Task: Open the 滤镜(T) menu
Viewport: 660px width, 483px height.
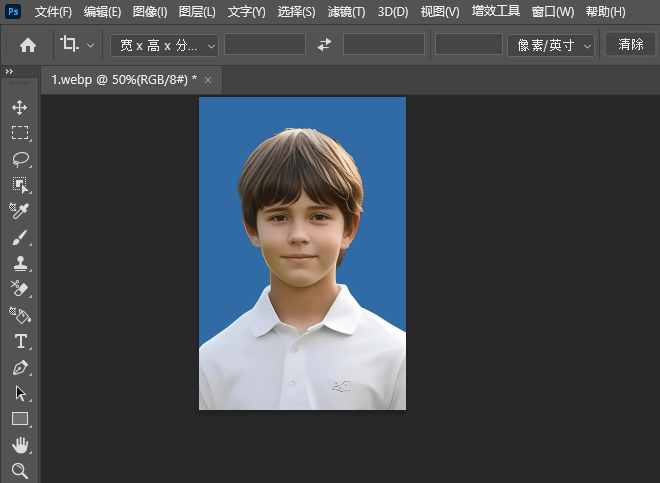Action: (x=346, y=12)
